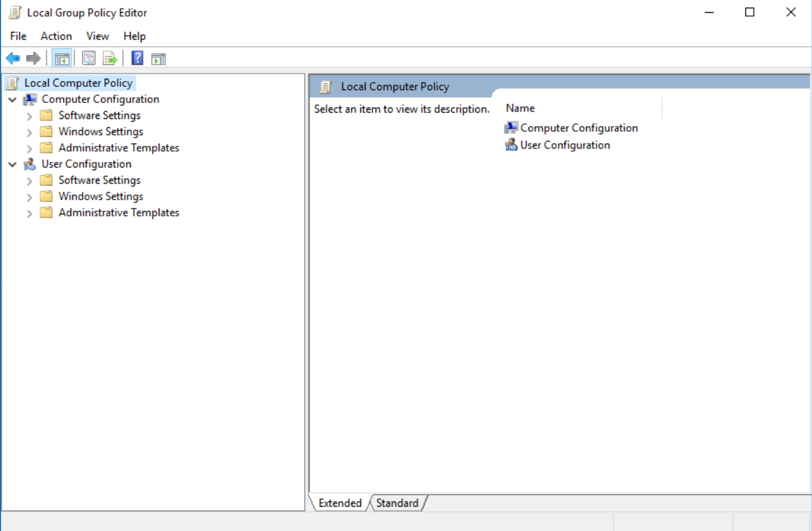Click the Computer Configuration icon in tree
Viewport: 812px width, 531px height.
(30, 99)
